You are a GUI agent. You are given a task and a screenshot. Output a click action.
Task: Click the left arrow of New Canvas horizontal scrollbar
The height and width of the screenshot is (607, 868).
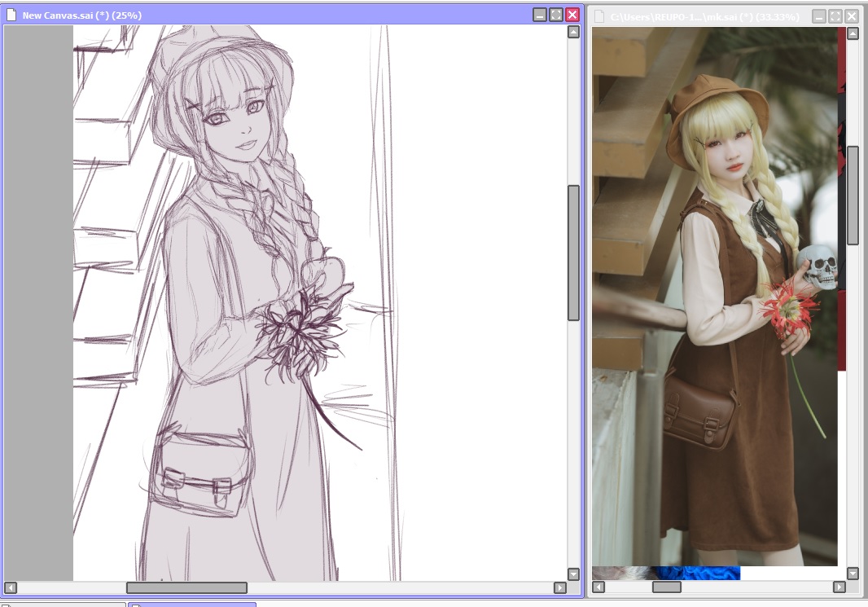[11, 587]
